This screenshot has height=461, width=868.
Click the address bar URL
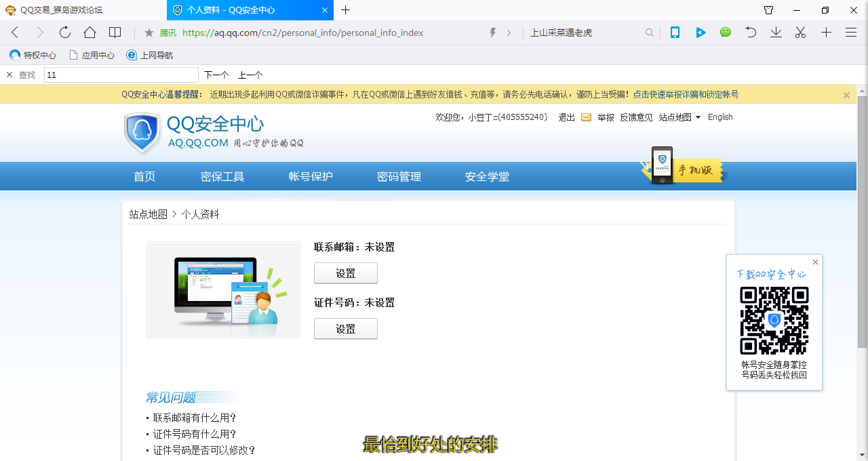[302, 33]
